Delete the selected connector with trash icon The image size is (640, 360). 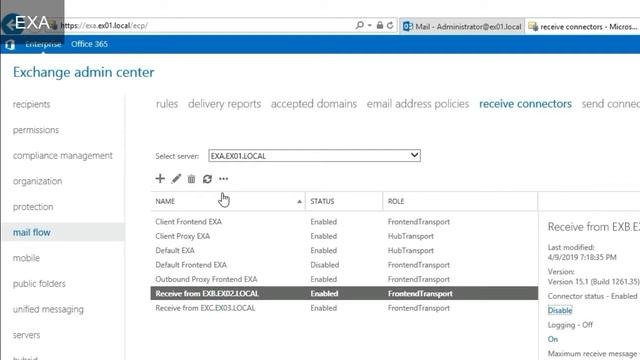[191, 179]
